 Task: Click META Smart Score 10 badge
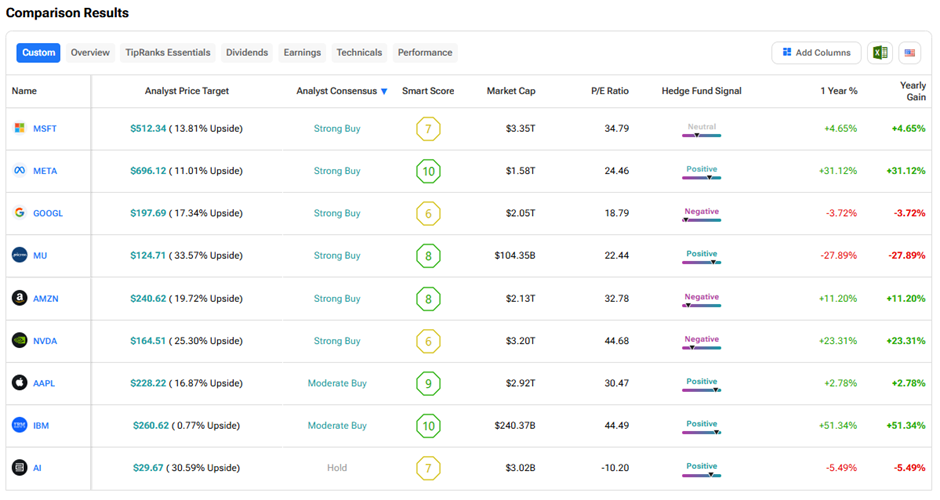[428, 171]
